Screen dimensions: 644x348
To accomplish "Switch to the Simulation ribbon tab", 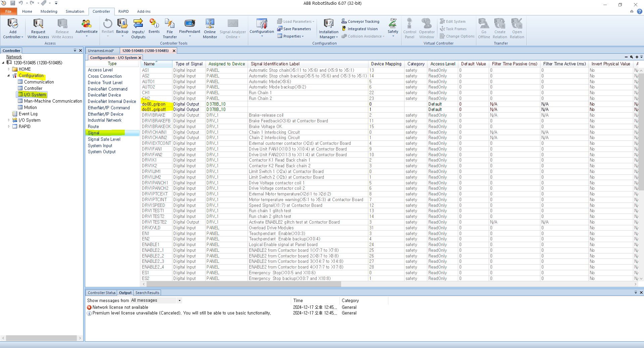I will 75,11.
